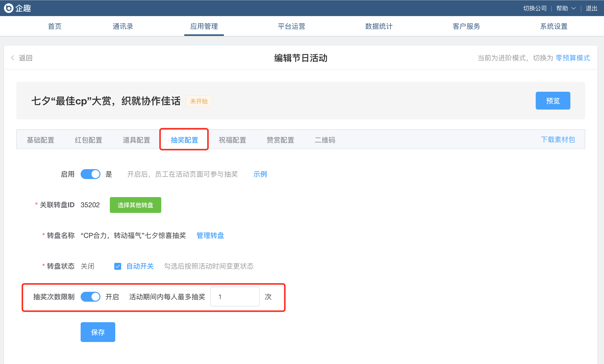
Task: Switch to the 红包配置 tab
Action: (x=88, y=140)
